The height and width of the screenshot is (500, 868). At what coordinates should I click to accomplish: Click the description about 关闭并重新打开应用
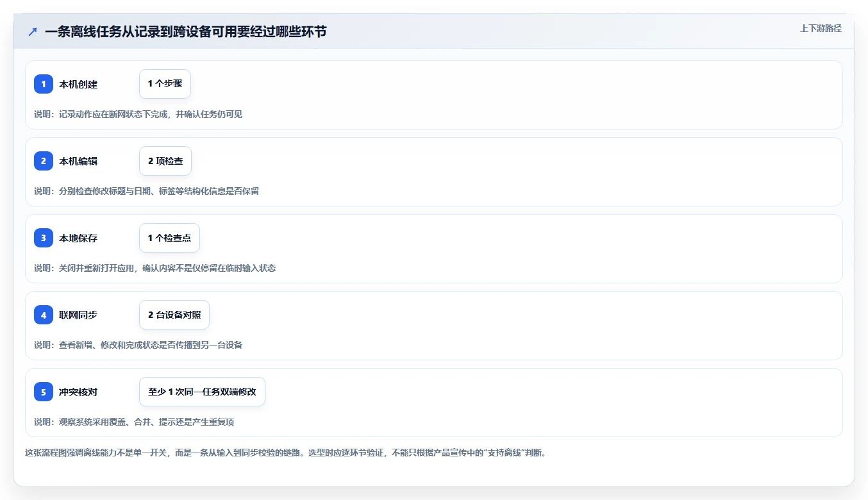pos(154,268)
